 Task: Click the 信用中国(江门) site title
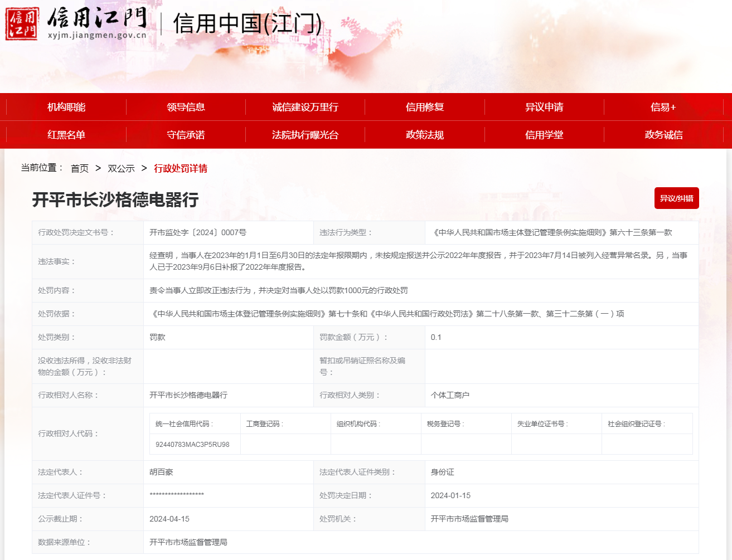pyautogui.click(x=248, y=24)
